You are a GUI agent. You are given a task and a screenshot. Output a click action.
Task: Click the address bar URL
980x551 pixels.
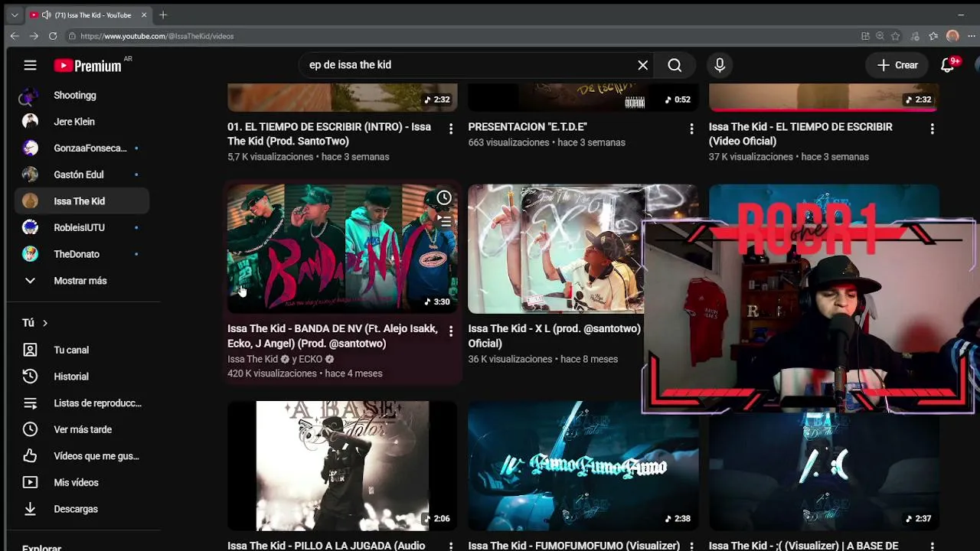coord(157,36)
